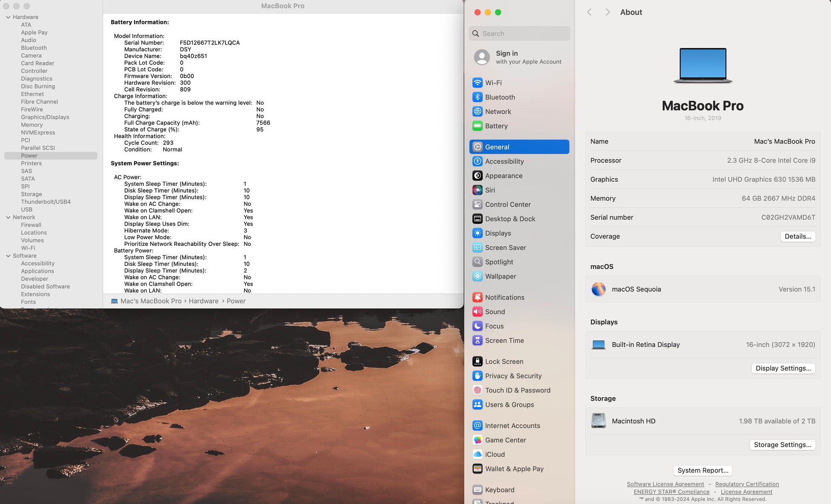
Task: Open the Notifications bell icon
Action: pos(477,297)
